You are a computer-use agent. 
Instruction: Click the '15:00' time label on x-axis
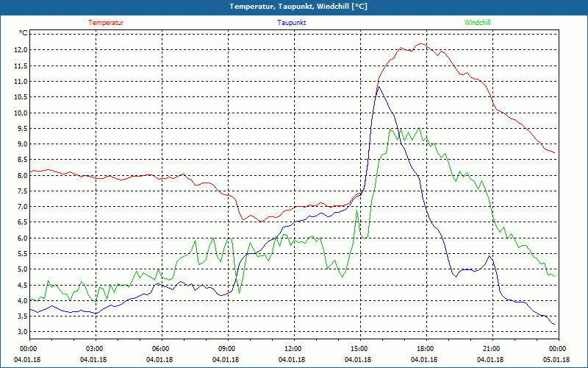pos(360,349)
